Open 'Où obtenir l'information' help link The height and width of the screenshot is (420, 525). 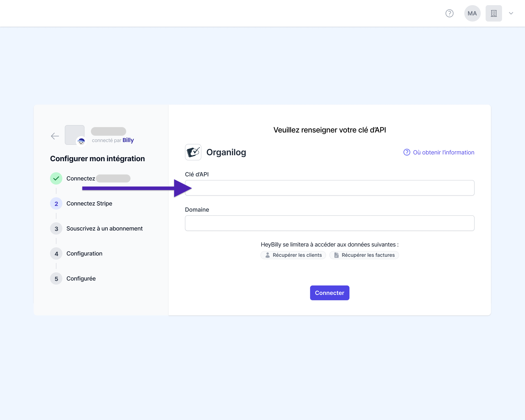[439, 152]
